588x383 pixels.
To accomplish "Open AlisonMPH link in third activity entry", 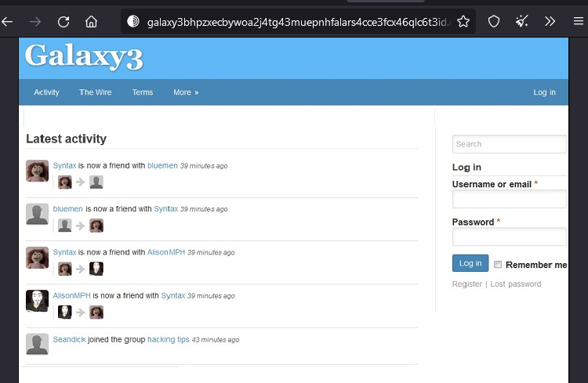I will (166, 252).
